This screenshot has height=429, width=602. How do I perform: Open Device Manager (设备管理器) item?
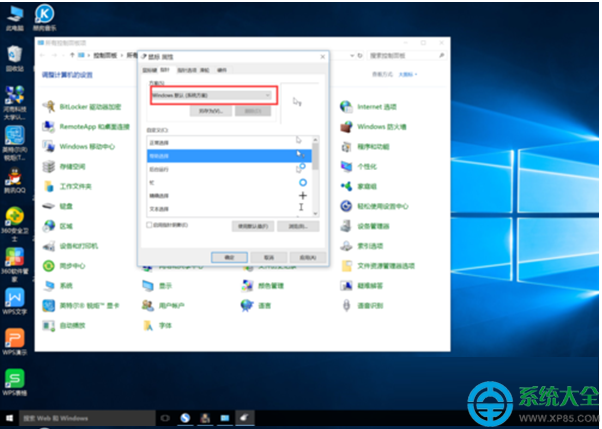(x=365, y=226)
